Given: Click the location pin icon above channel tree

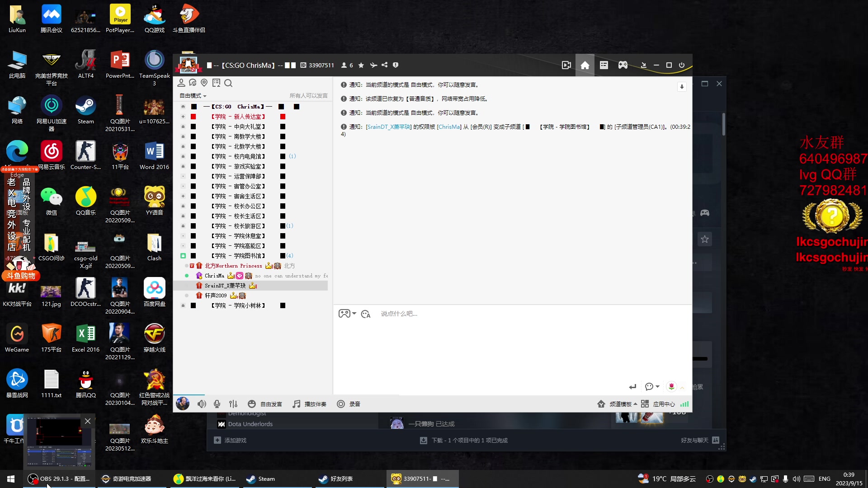Looking at the screenshot, I should point(204,83).
